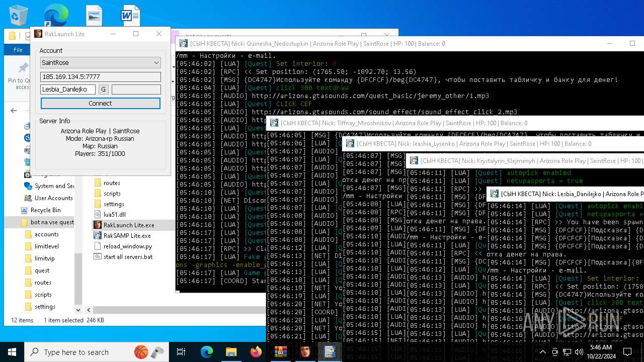Screen dimensions: 644x362
Task: Open WinRAR from taskbar
Action: 280,352
